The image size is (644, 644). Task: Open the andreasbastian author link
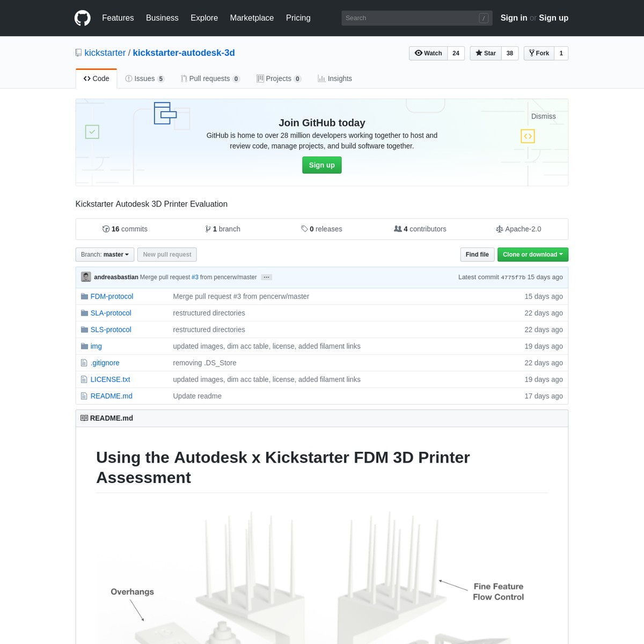tap(116, 277)
